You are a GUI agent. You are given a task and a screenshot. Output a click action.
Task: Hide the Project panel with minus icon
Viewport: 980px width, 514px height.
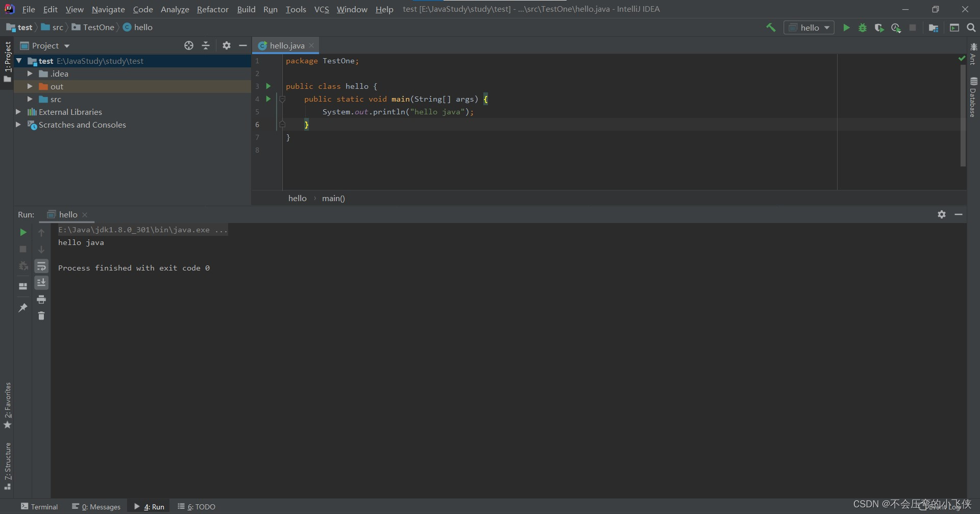(243, 45)
